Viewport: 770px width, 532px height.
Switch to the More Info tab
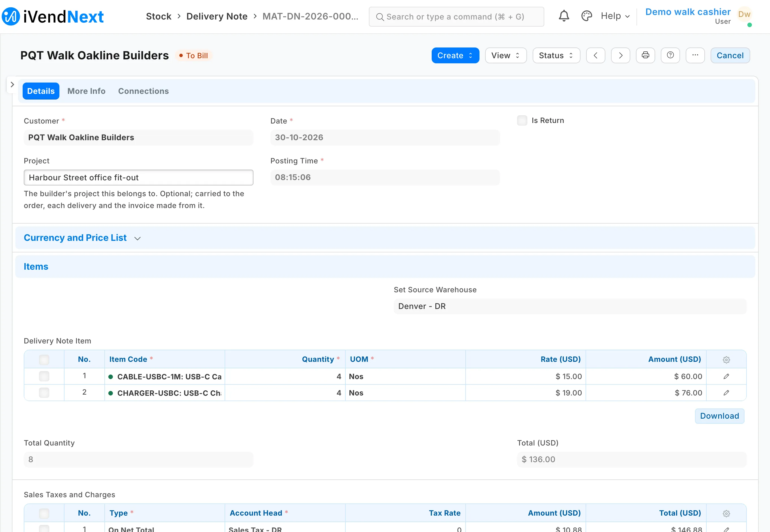point(86,91)
